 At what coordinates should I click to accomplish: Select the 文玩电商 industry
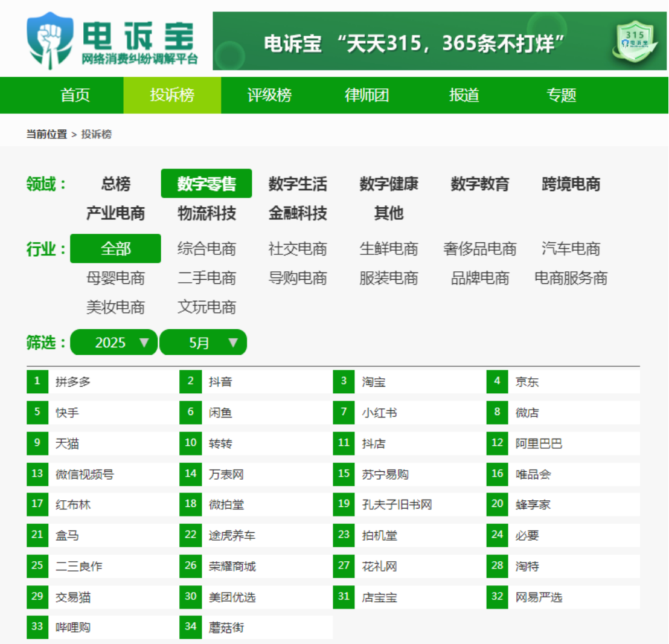point(206,307)
